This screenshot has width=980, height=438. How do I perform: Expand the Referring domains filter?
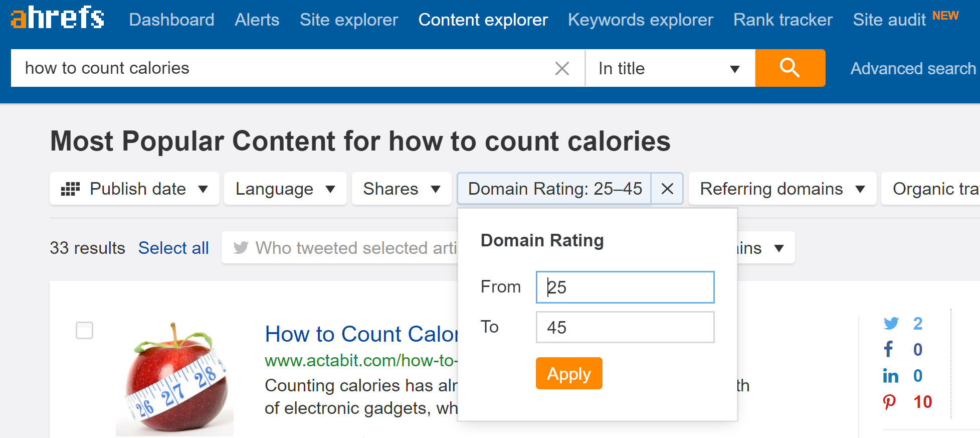(x=782, y=189)
